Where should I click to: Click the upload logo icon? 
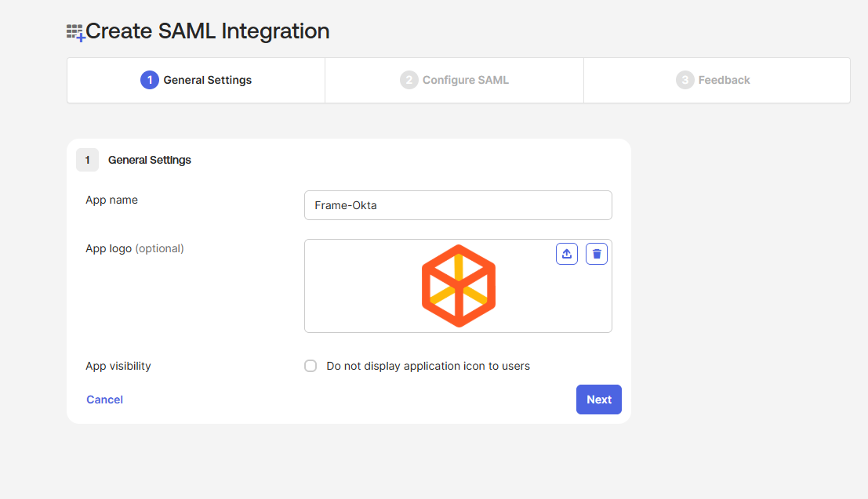click(x=567, y=254)
